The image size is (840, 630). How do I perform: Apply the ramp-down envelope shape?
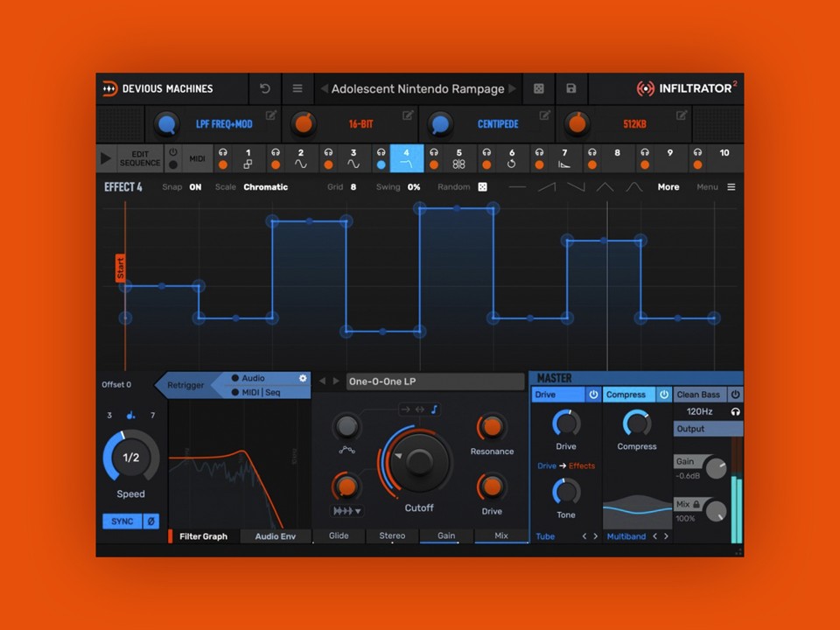(x=576, y=187)
